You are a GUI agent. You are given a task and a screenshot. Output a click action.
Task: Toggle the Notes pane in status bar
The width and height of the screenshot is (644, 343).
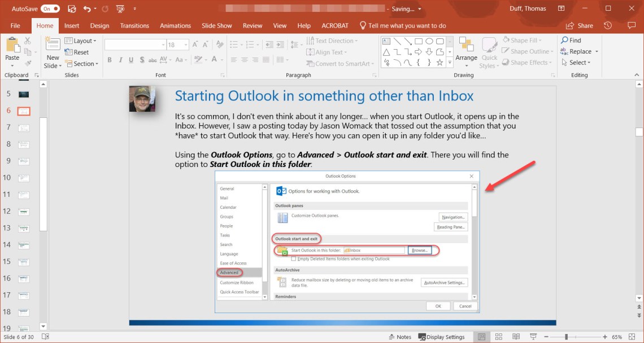click(399, 337)
